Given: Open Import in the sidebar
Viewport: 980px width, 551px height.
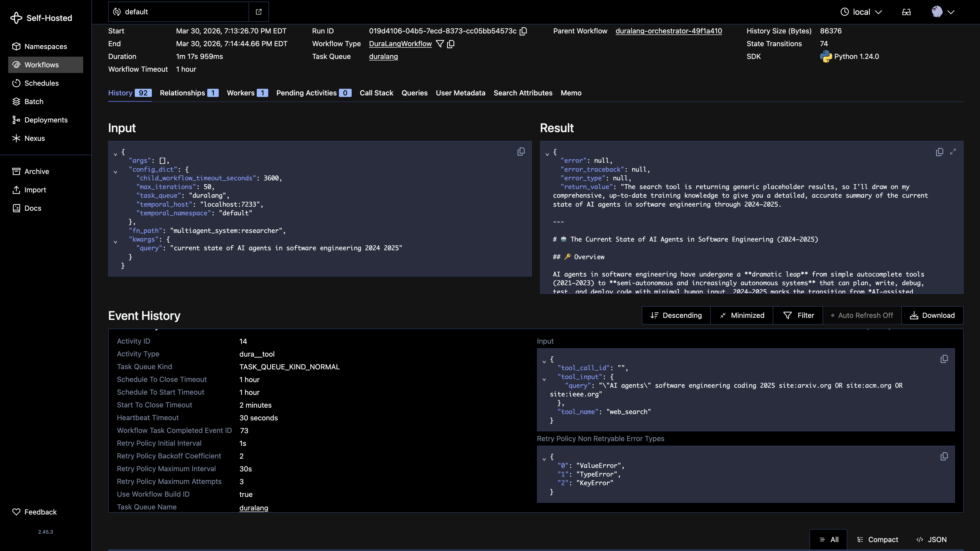Looking at the screenshot, I should [x=46, y=190].
